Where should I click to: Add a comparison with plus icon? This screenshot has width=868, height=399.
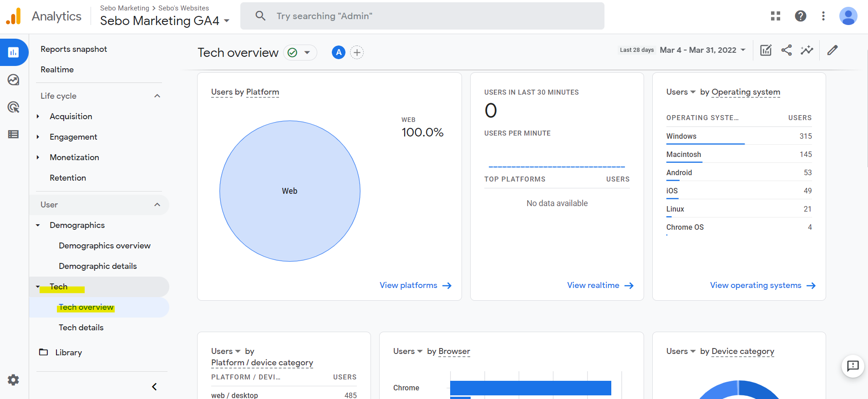pyautogui.click(x=357, y=53)
